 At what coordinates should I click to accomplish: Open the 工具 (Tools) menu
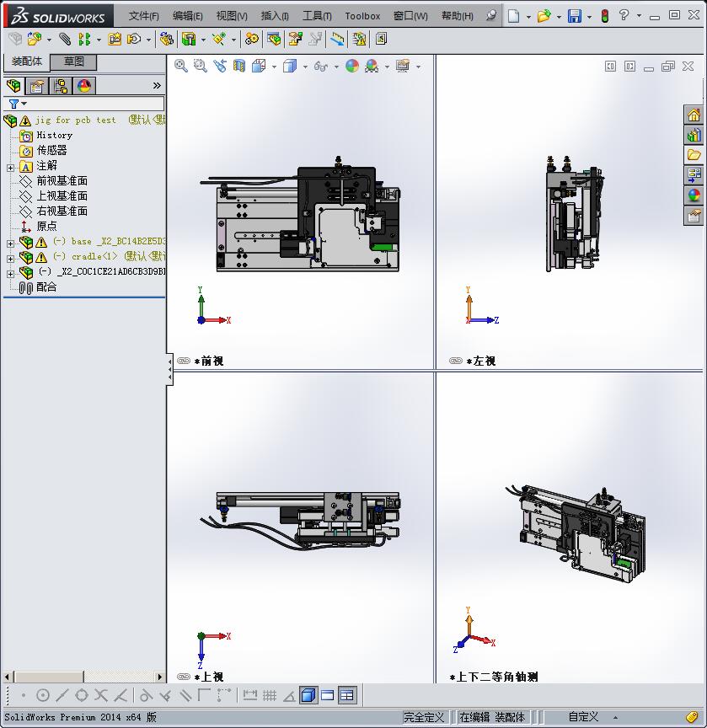click(x=317, y=16)
